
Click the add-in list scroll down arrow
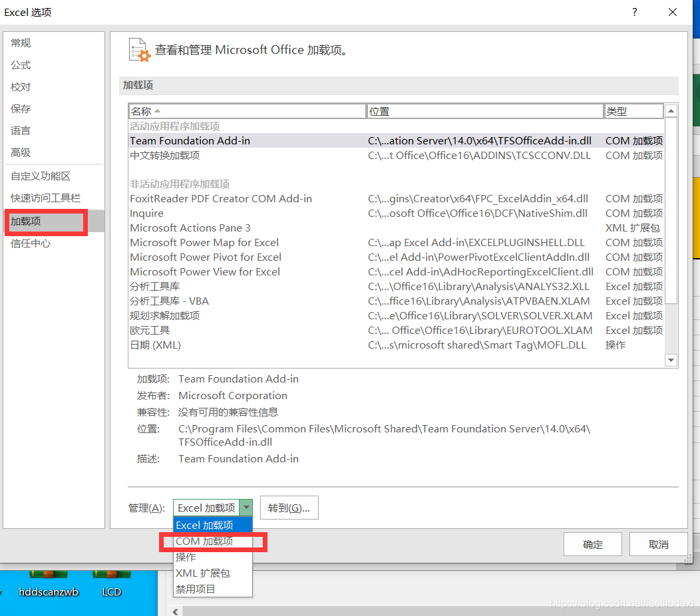click(671, 360)
